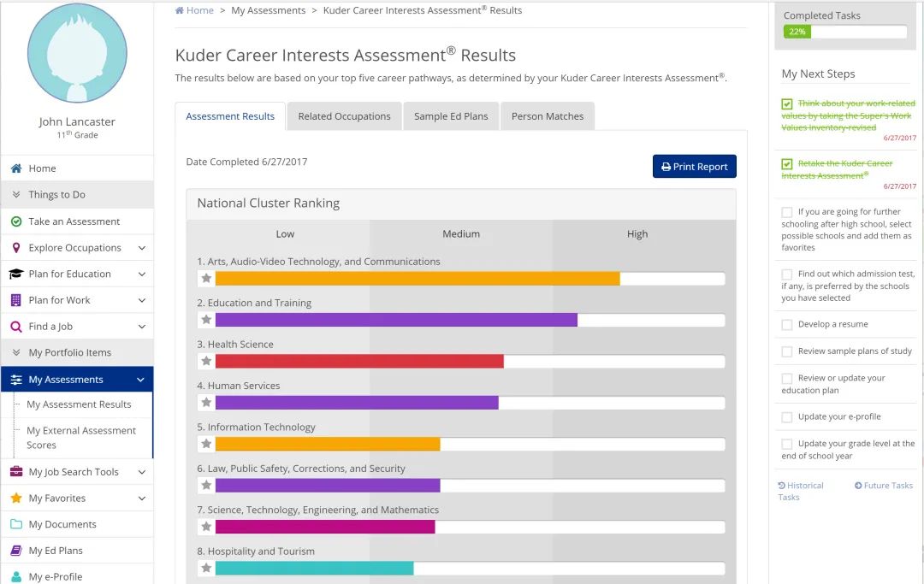Expand the Explore Occupations menu chevron
This screenshot has width=924, height=584.
point(141,248)
